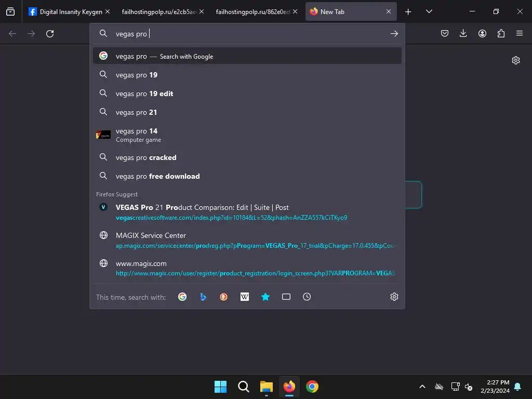Search bookmarks with the star icon
Viewport: 532px width, 399px height.
[265, 297]
